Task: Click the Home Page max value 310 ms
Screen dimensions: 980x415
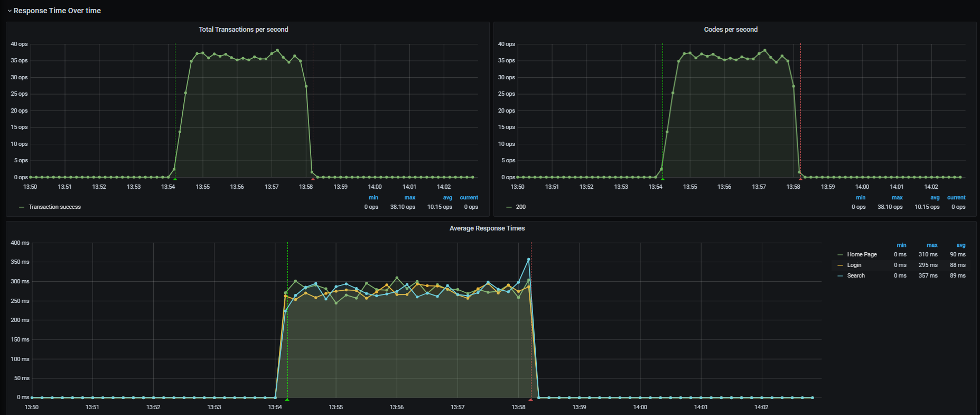Action: [928, 255]
